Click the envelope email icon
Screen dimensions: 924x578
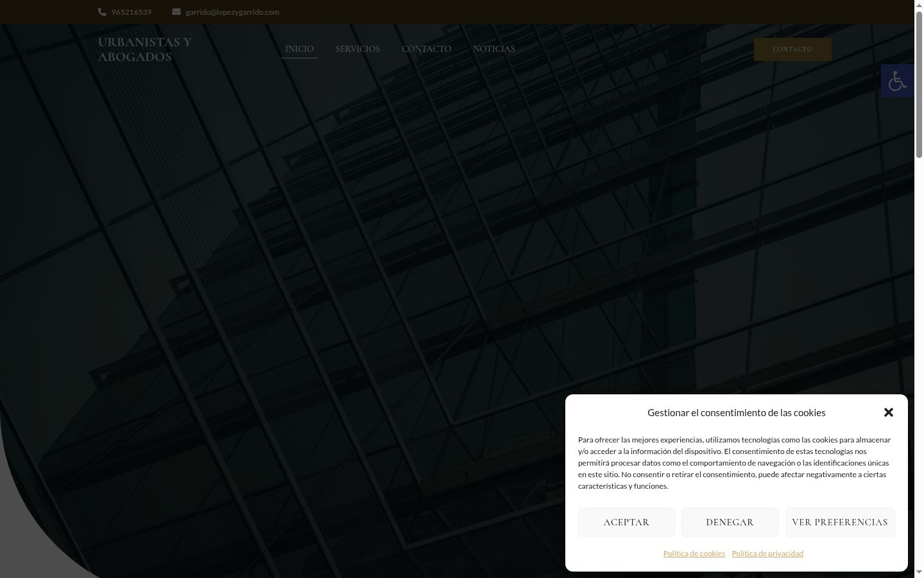176,12
